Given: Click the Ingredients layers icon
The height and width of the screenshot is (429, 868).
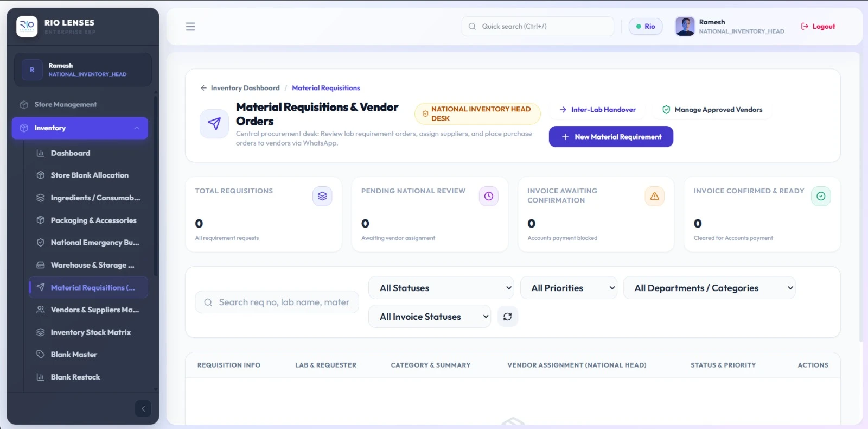Looking at the screenshot, I should [x=40, y=198].
